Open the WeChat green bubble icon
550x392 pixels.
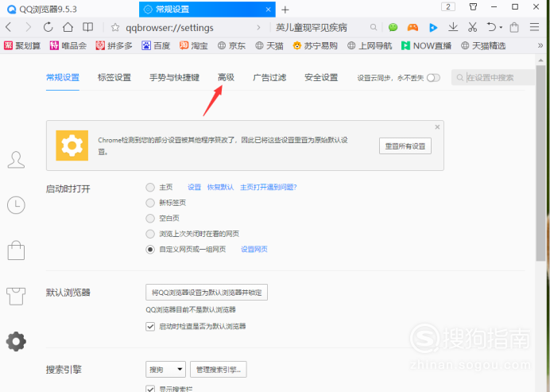(393, 27)
